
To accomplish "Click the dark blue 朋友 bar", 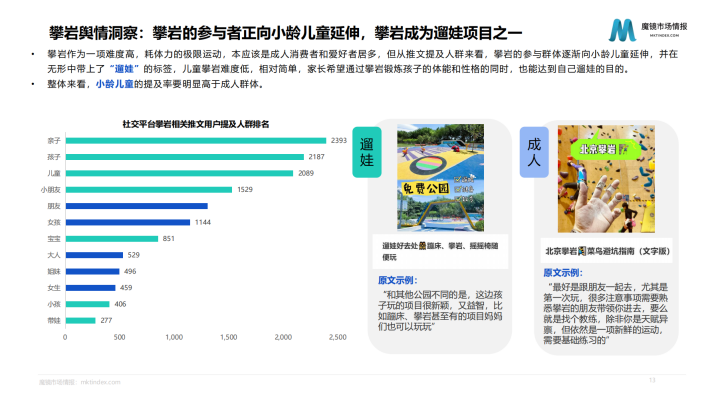I will (136, 206).
